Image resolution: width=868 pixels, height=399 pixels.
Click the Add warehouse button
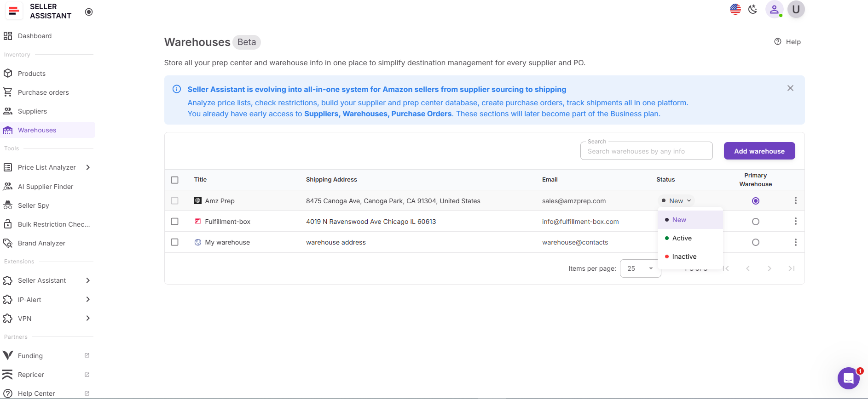coord(759,151)
